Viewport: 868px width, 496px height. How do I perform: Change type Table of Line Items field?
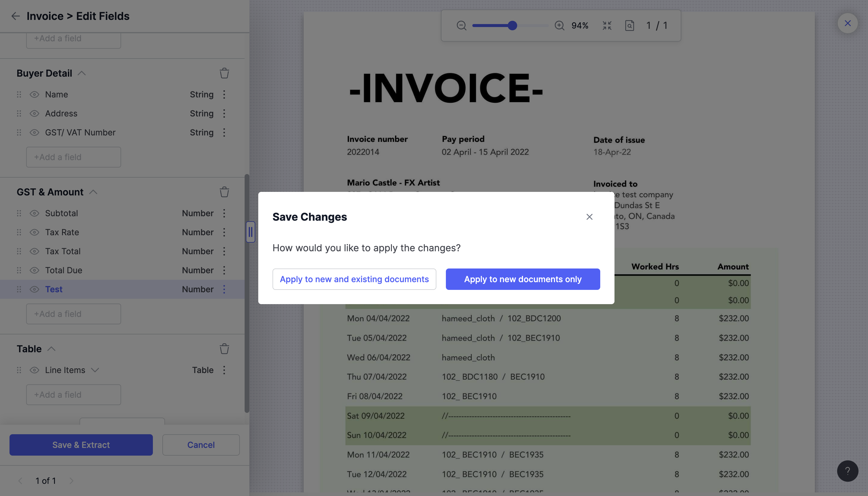[203, 370]
